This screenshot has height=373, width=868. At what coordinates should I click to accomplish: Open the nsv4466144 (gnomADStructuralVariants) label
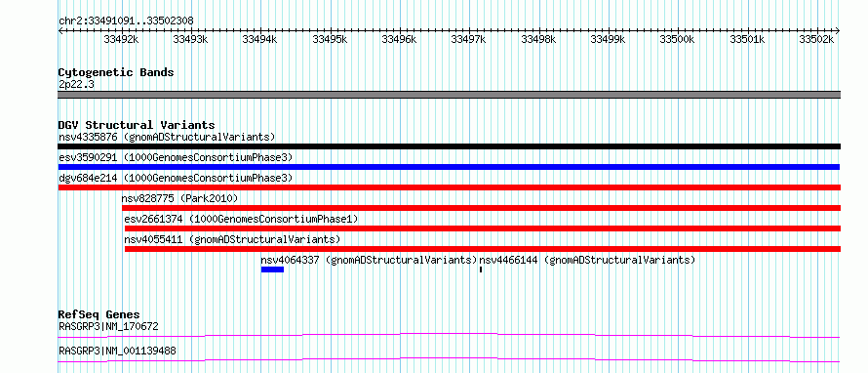point(587,260)
